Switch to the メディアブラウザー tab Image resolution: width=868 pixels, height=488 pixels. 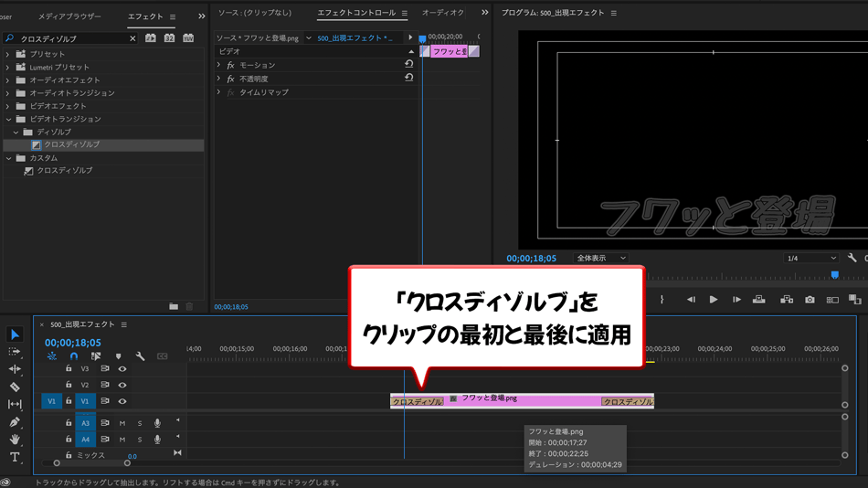tap(69, 16)
